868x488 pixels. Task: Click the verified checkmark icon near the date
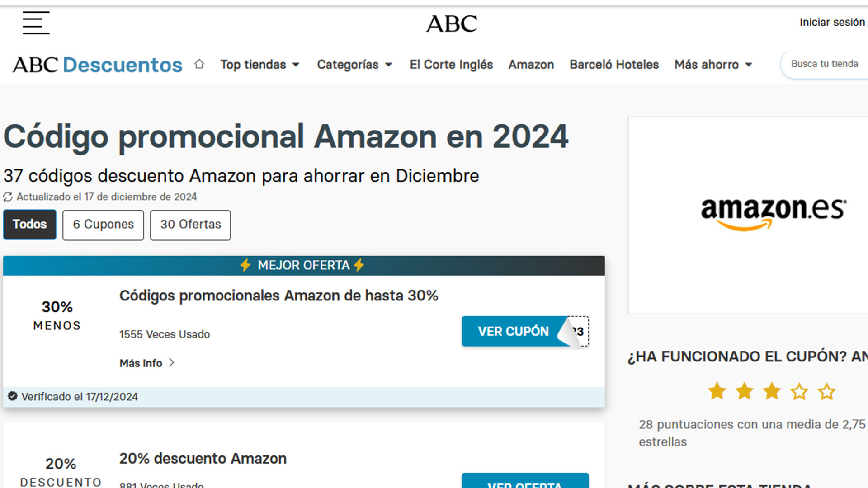coord(13,396)
